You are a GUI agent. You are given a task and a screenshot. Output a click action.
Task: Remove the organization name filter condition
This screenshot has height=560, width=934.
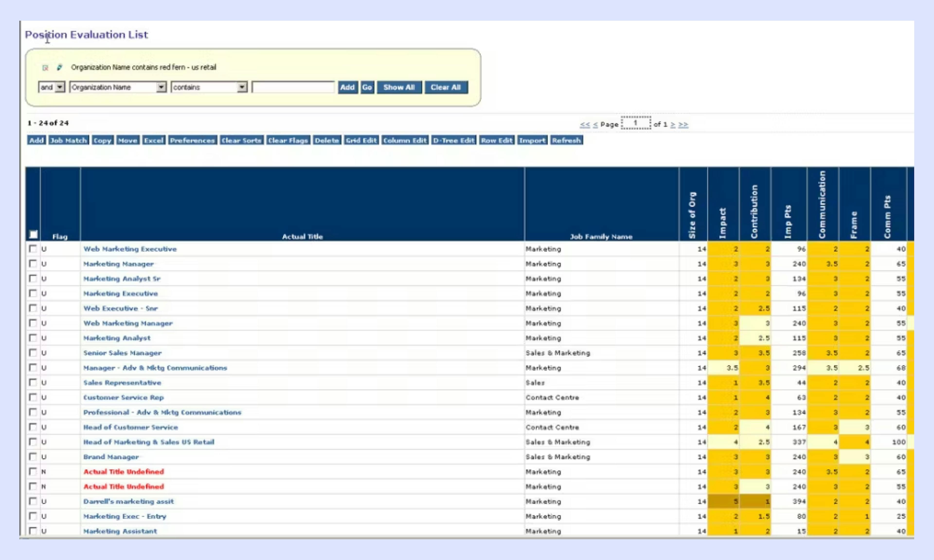(45, 67)
